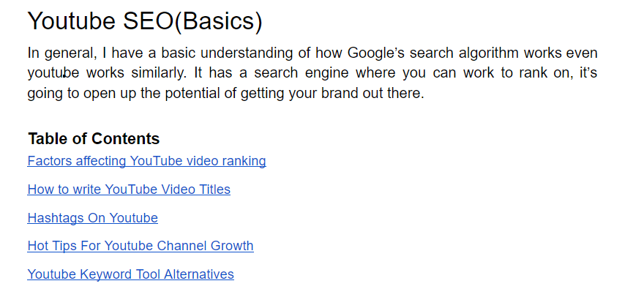The image size is (644, 289).
Task: Jump to the Hashtags On Youtube section
Action: click(x=92, y=217)
